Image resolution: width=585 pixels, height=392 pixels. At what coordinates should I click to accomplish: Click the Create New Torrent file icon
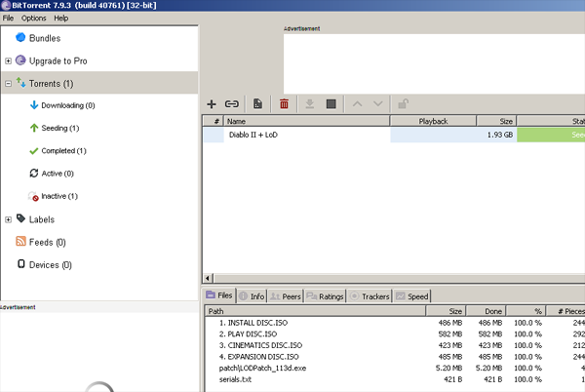tap(257, 103)
